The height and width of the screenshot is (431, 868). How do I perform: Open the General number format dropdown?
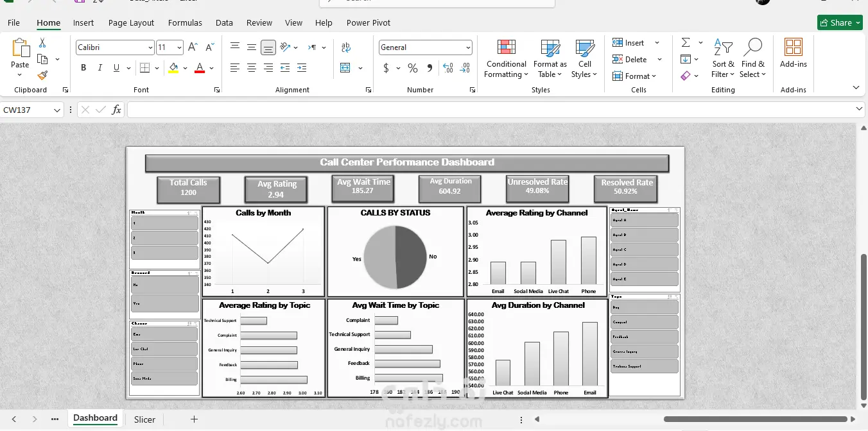(468, 47)
